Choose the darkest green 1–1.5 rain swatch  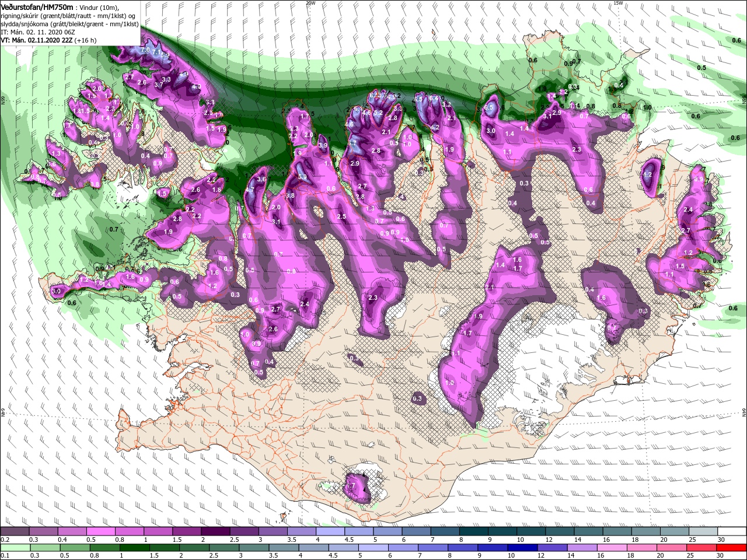[134, 548]
